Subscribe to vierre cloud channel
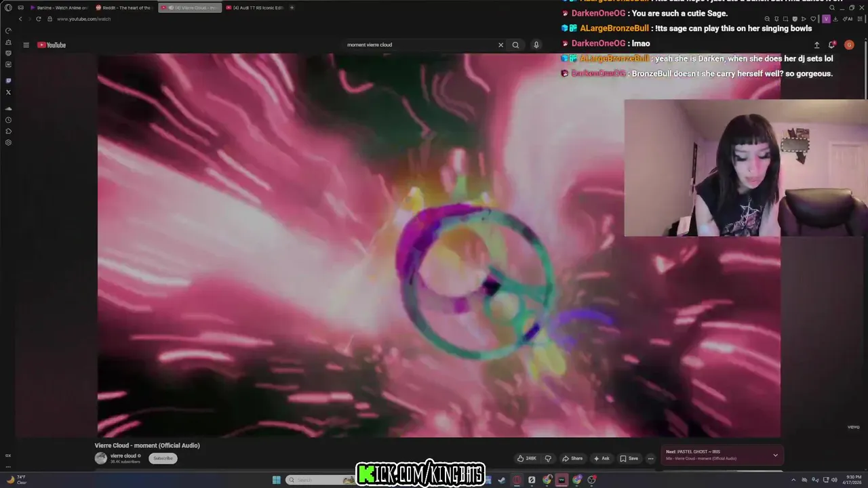 pyautogui.click(x=163, y=458)
